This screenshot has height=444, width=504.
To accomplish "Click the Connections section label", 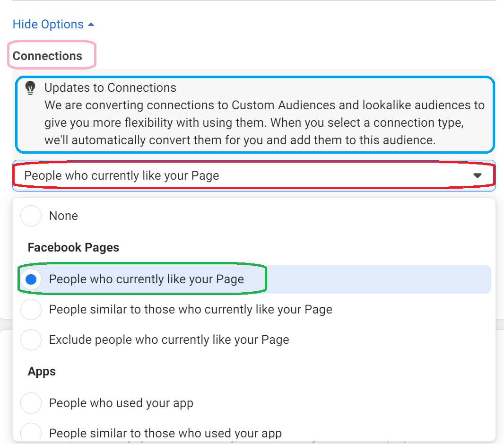I will [47, 56].
